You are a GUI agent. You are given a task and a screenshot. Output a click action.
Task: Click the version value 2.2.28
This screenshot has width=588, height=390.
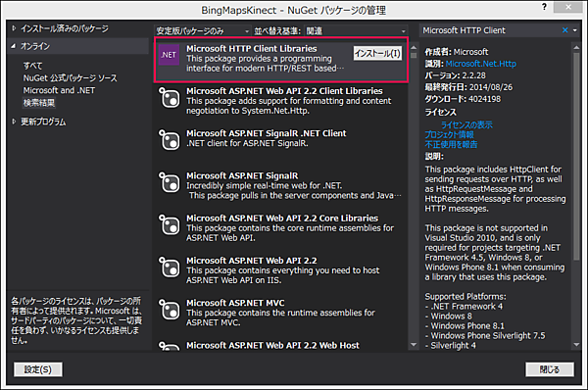(x=473, y=75)
